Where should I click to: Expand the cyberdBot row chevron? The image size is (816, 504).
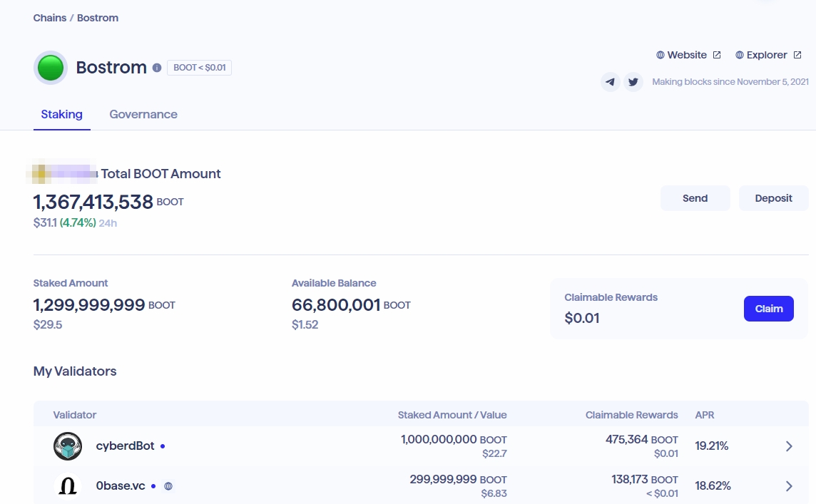click(789, 446)
